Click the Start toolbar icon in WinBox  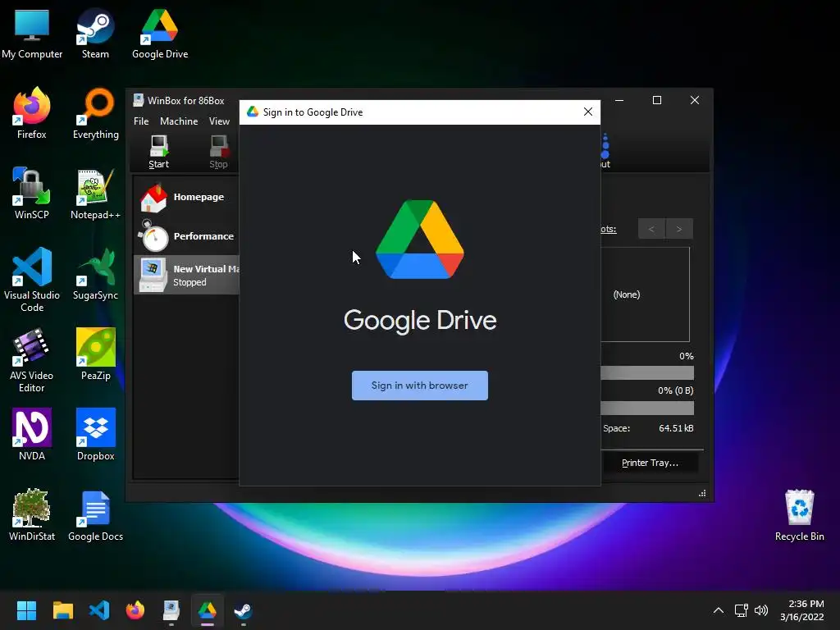click(158, 152)
